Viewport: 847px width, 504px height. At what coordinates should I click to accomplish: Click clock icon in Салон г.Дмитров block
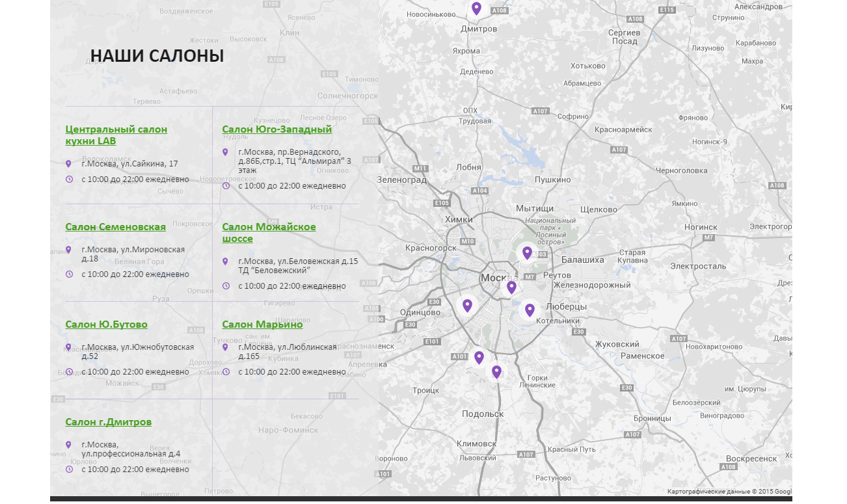pyautogui.click(x=69, y=469)
